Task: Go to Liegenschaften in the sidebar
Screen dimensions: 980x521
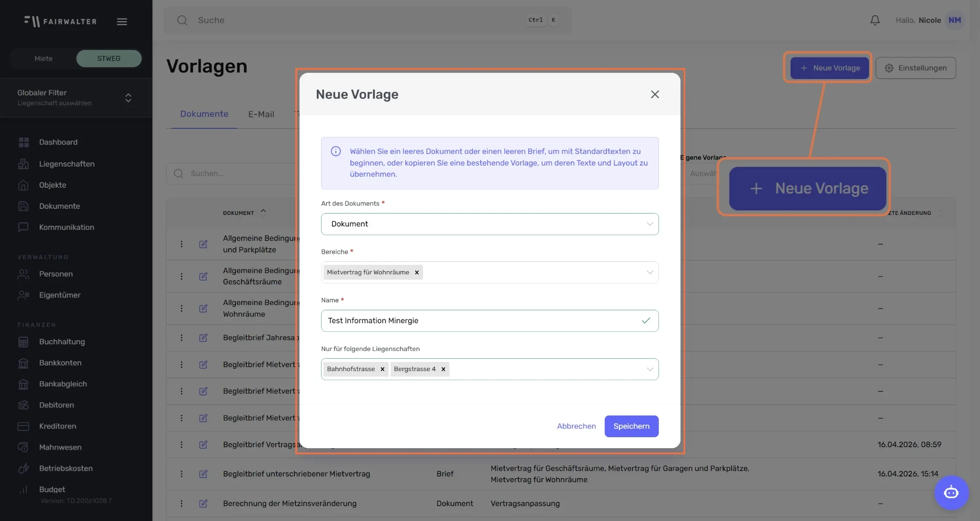Action: click(x=67, y=164)
